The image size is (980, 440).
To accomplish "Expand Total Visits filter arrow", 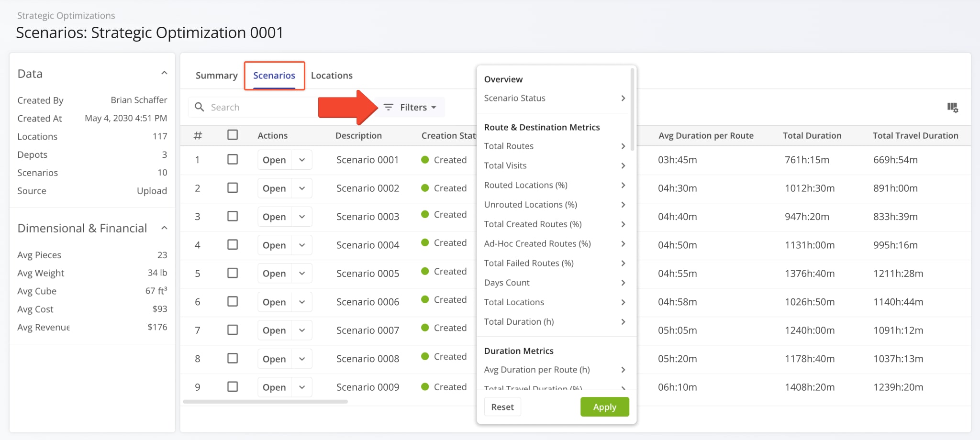I will (623, 165).
